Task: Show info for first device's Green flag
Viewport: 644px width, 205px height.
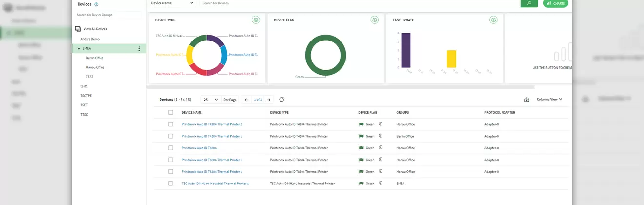Action: 381,124
